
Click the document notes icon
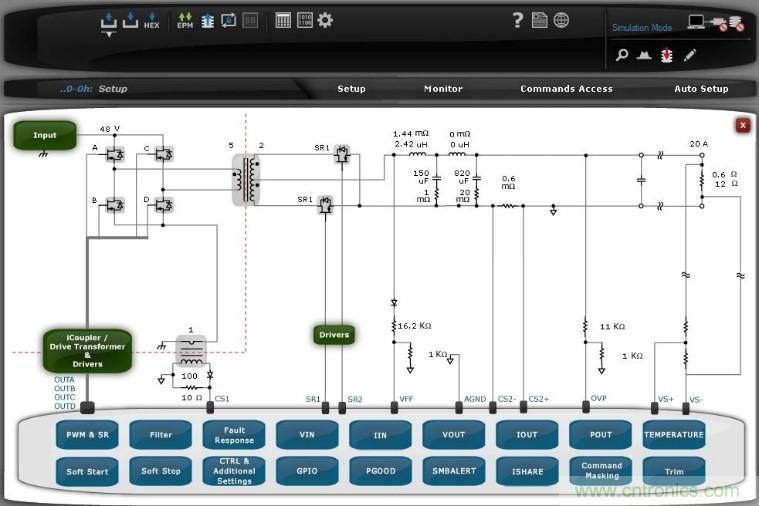pos(539,20)
